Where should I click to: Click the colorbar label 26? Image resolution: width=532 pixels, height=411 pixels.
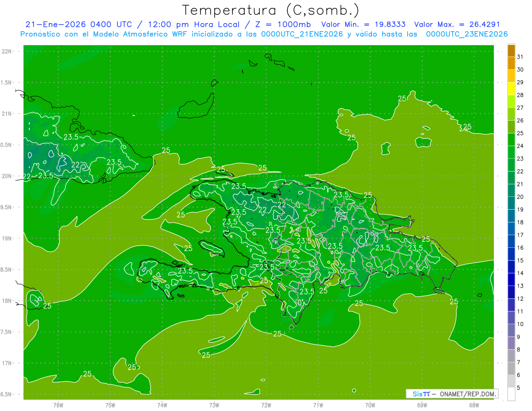(520, 121)
